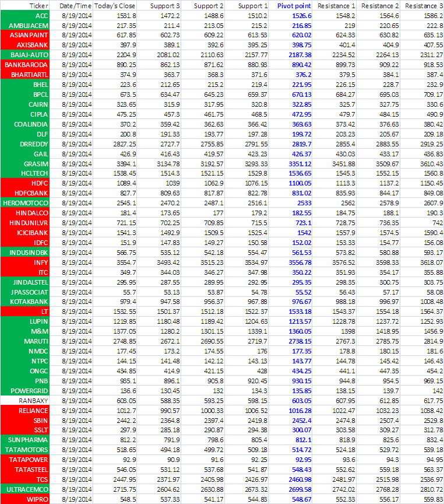Select the GAIL ticker cell
Viewport: 444px width, 504px height.
(x=25, y=154)
